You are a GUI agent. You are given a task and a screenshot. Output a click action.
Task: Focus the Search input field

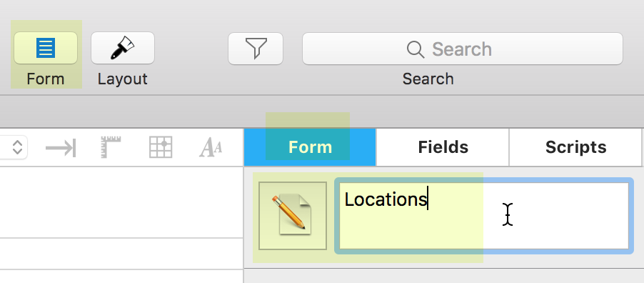463,49
